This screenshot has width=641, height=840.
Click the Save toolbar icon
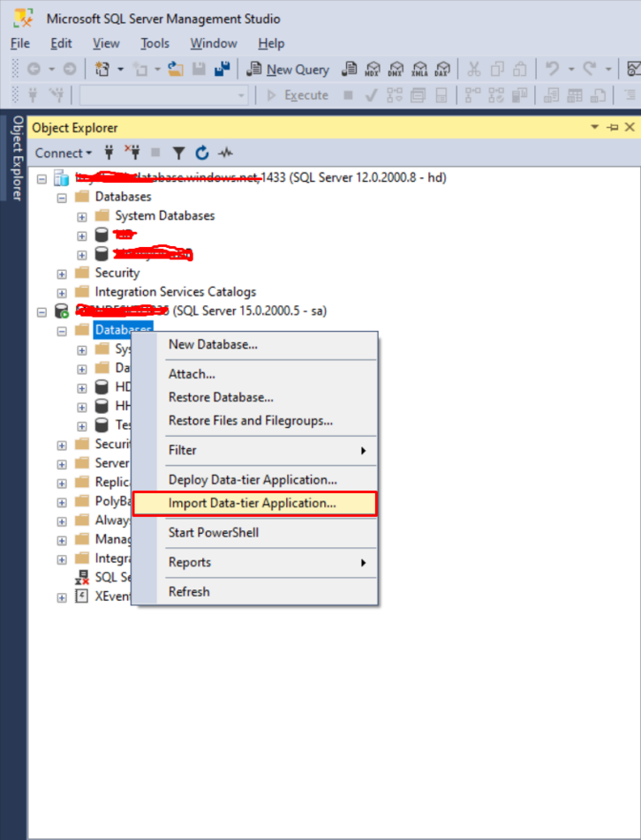click(199, 69)
